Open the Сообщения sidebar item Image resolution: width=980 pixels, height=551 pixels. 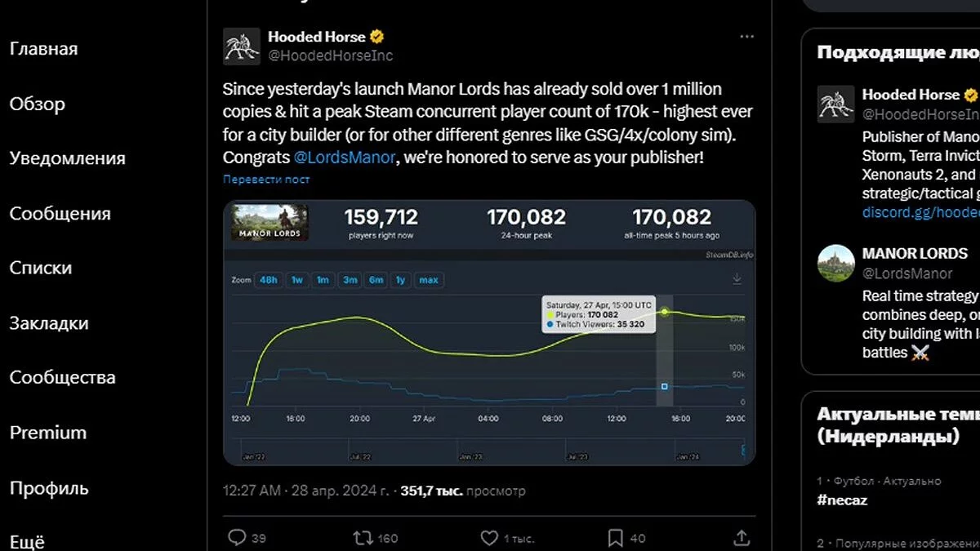click(x=60, y=214)
